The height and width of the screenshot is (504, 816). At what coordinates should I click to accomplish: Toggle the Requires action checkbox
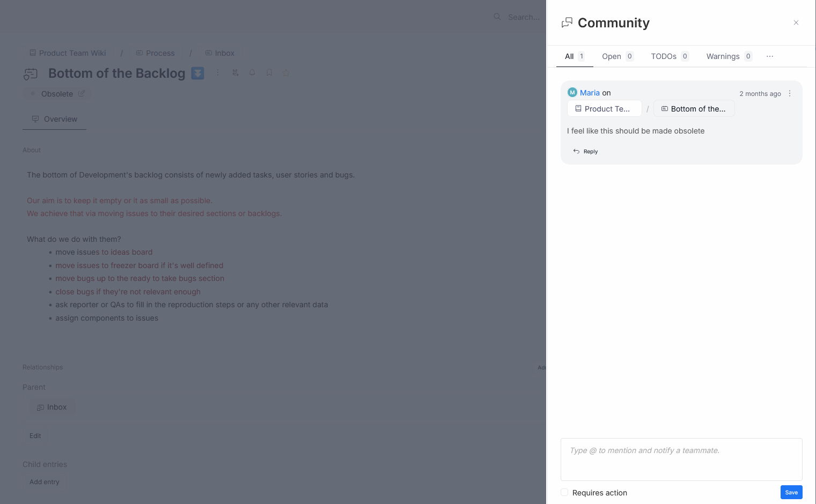564,492
